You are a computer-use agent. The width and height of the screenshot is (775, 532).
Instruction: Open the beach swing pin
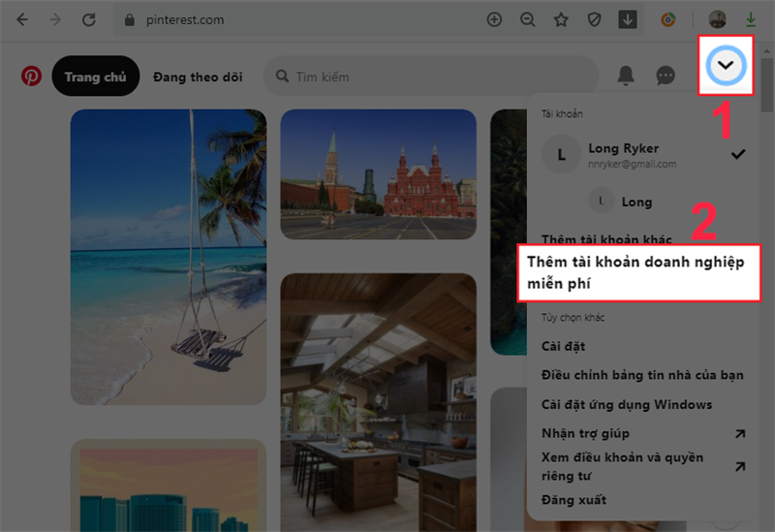[x=169, y=257]
